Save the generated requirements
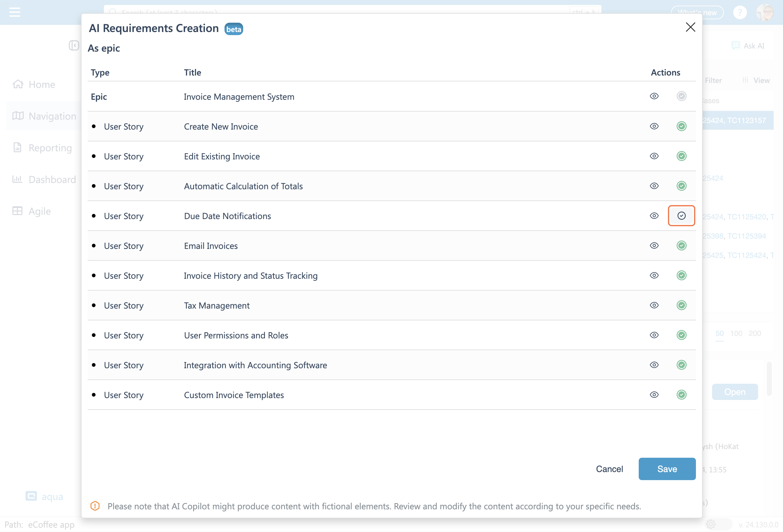Viewport: 783px width, 532px height. (667, 469)
